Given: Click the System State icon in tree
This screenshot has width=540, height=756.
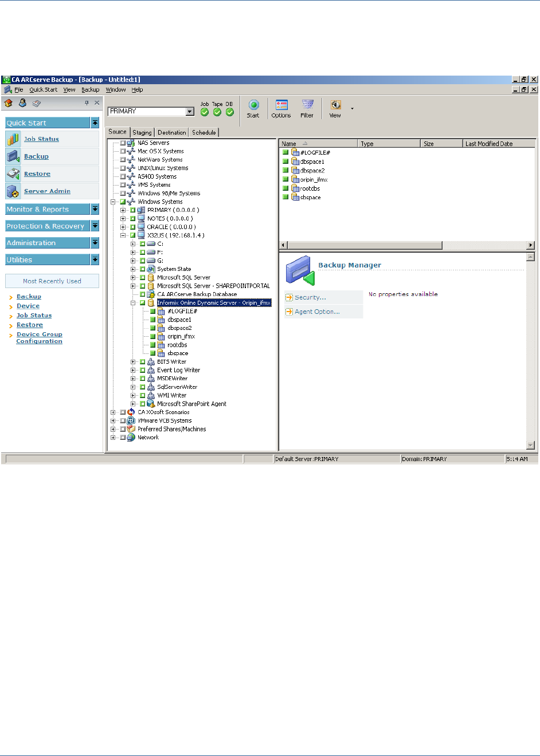Looking at the screenshot, I should (151, 269).
